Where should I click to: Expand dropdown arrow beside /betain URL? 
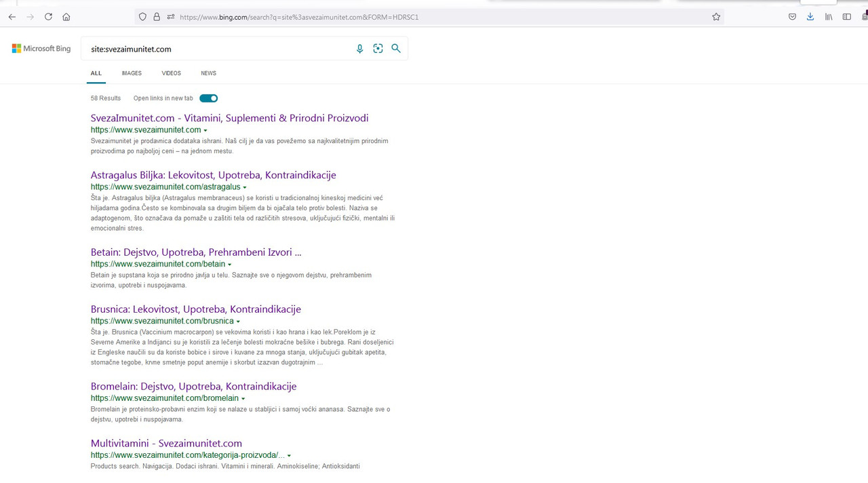pyautogui.click(x=230, y=265)
